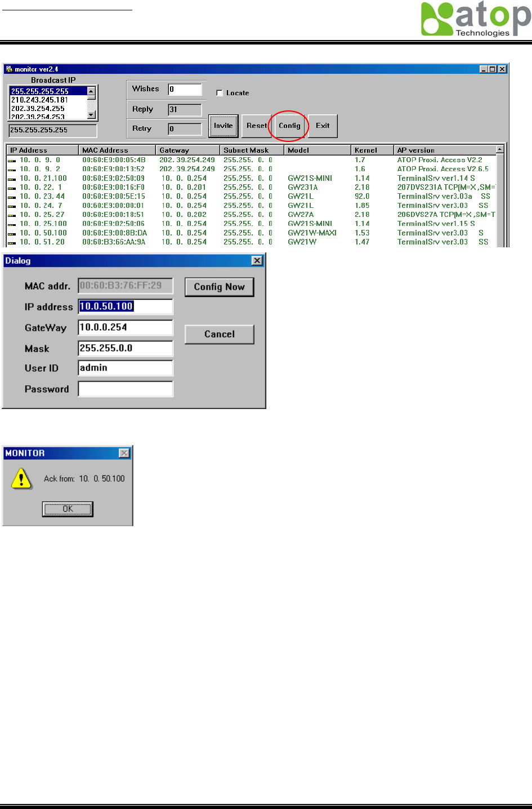Open the Config dialog button
This screenshot has width=532, height=809.
click(289, 126)
